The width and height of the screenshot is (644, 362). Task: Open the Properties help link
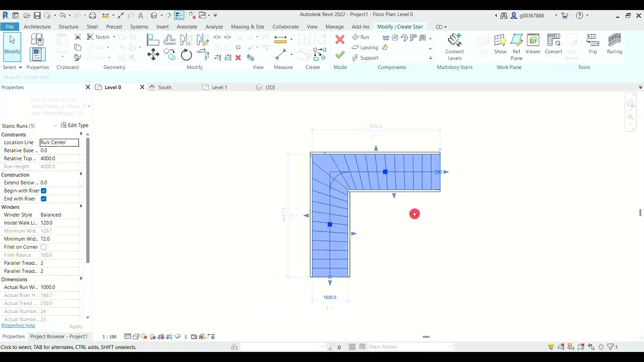click(18, 325)
